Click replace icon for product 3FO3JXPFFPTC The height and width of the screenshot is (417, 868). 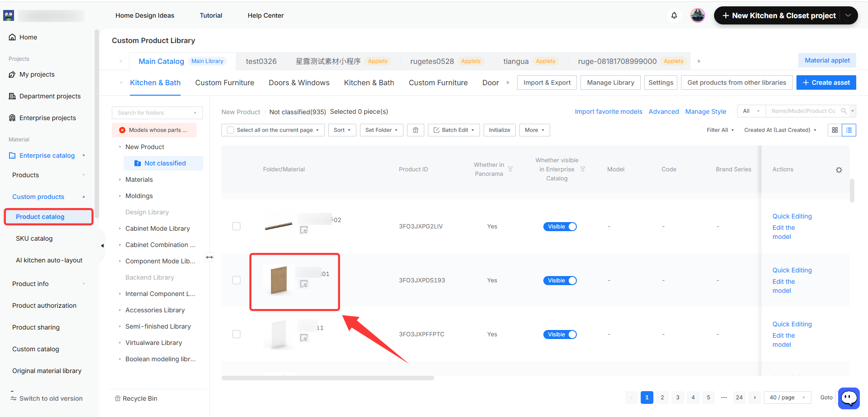pyautogui.click(x=304, y=338)
